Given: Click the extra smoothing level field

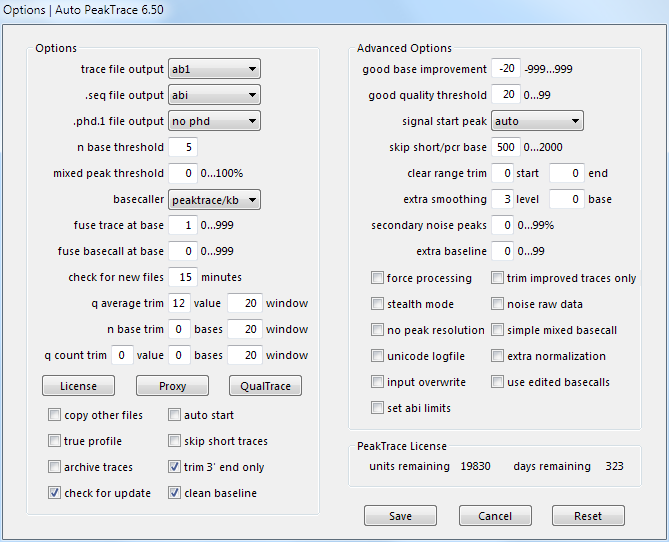Looking at the screenshot, I should click(x=502, y=199).
